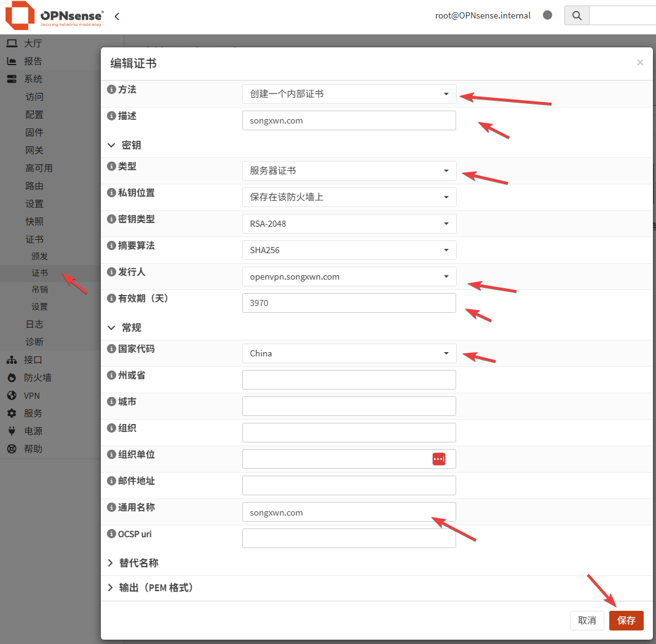
Task: Click the search magnifier icon
Action: point(577,16)
